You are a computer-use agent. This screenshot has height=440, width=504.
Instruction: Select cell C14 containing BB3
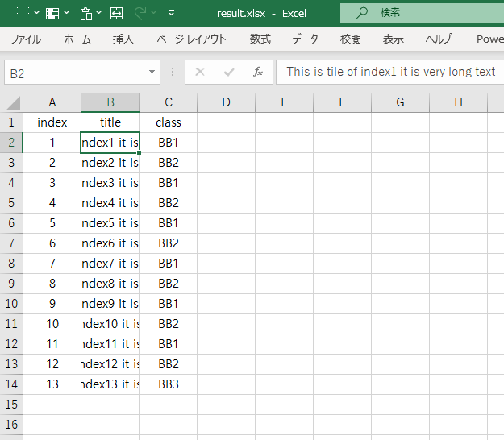pyautogui.click(x=169, y=384)
